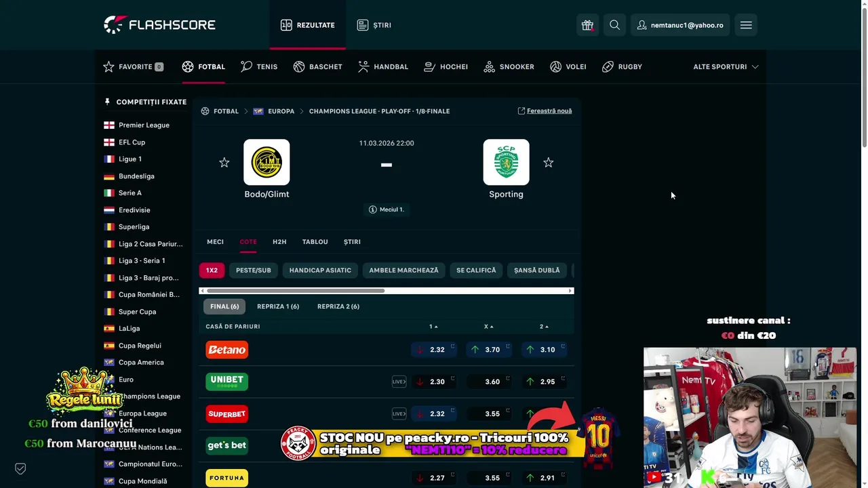Image resolution: width=868 pixels, height=488 pixels.
Task: Click the Bodo/Glimt team crest
Action: 267,162
